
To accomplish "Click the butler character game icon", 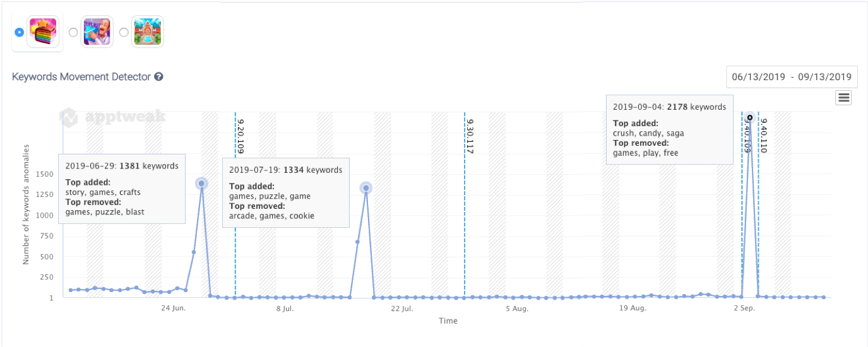I will pos(97,32).
